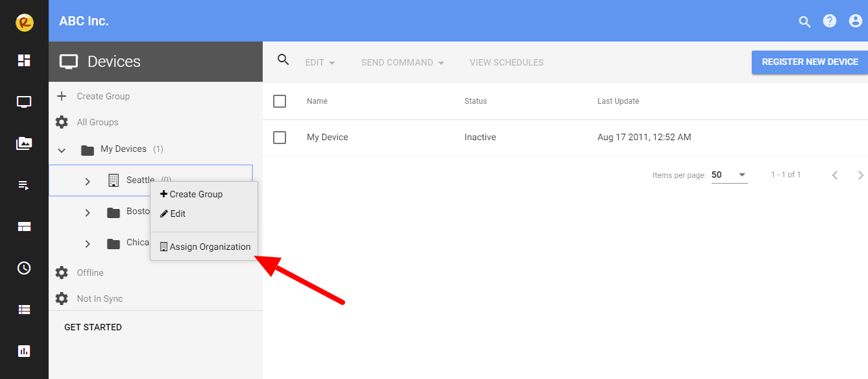
Task: Click the device list search magnifier icon
Action: [283, 60]
